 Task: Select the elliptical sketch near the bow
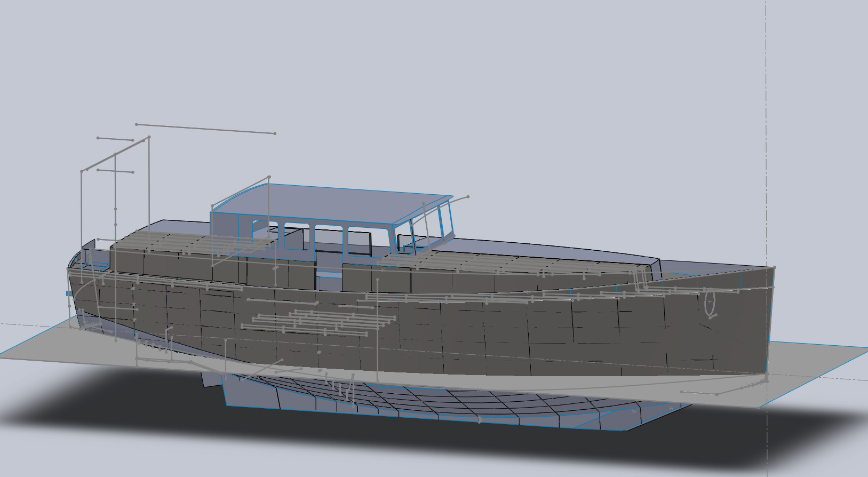click(710, 301)
